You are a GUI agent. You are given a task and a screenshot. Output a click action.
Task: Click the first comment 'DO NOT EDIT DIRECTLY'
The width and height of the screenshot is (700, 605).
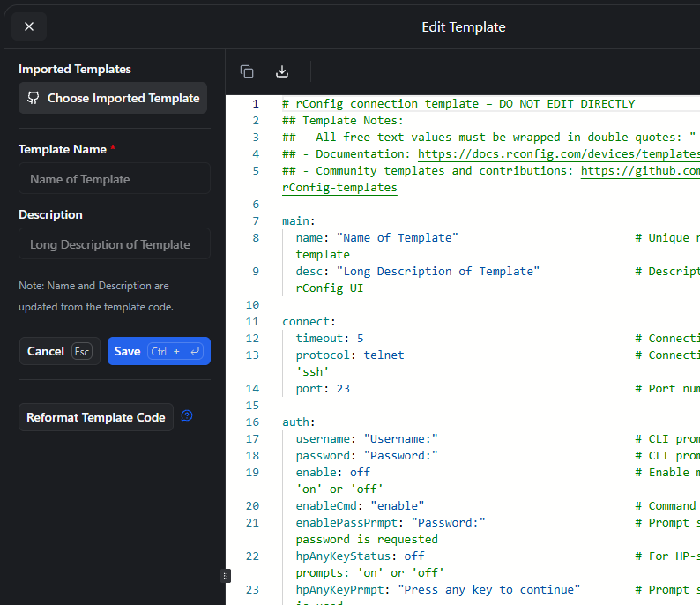click(x=458, y=104)
